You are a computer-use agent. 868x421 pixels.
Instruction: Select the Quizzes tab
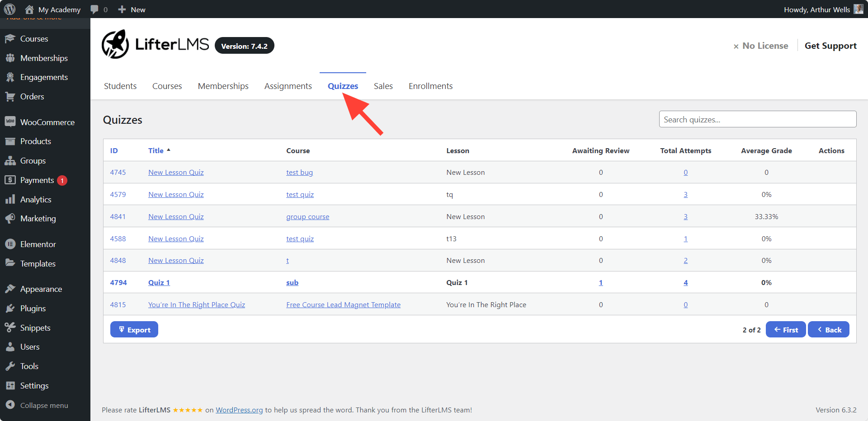click(x=343, y=86)
